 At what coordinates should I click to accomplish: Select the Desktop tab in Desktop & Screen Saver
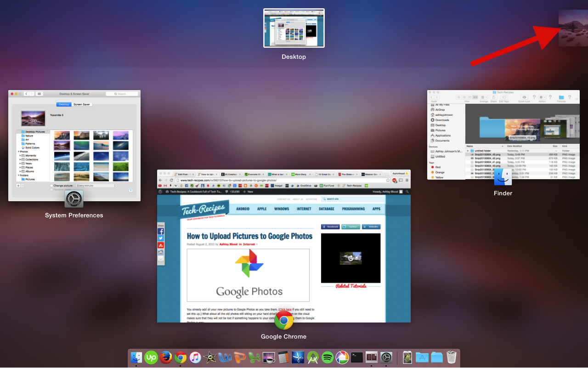point(64,104)
